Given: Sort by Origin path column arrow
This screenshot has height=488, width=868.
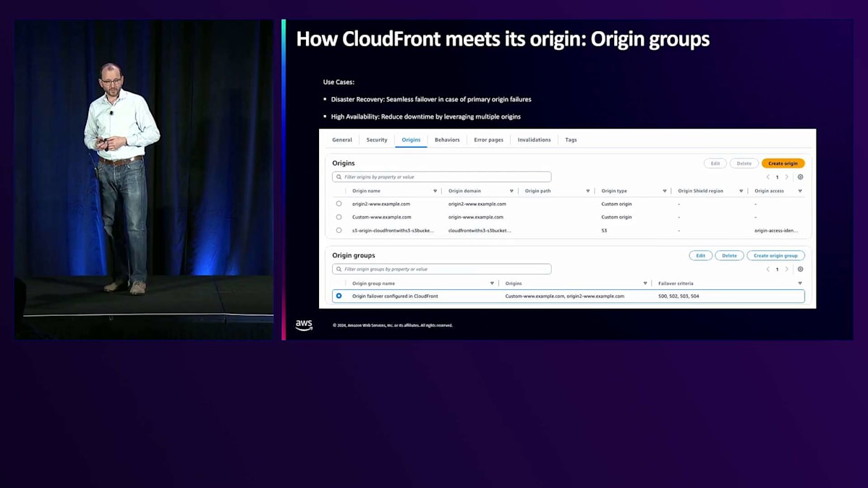Looking at the screenshot, I should tap(588, 191).
